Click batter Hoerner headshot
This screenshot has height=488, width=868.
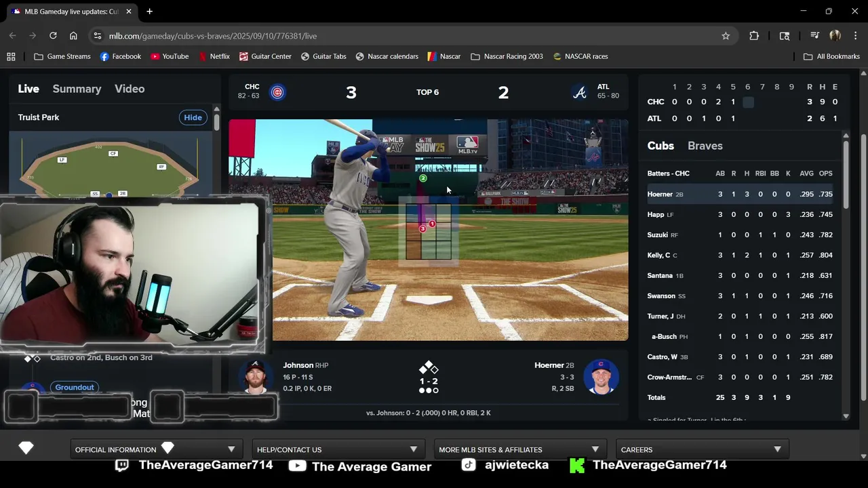[601, 376]
